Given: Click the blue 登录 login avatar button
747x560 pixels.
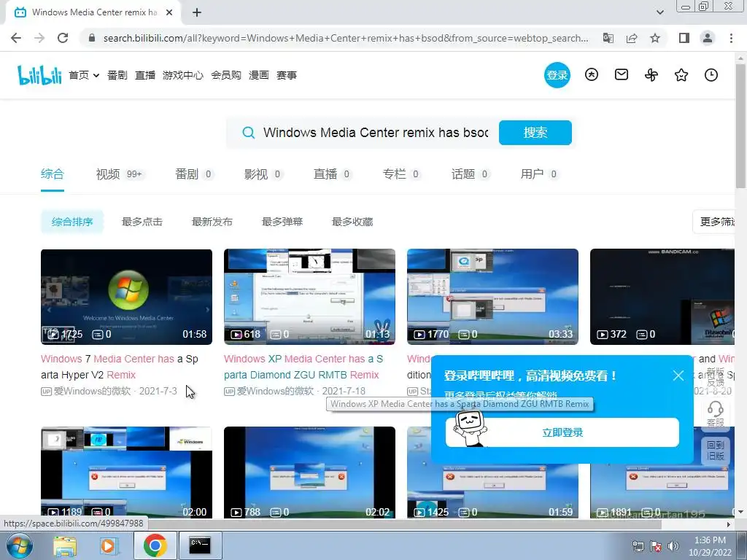Looking at the screenshot, I should pos(557,75).
